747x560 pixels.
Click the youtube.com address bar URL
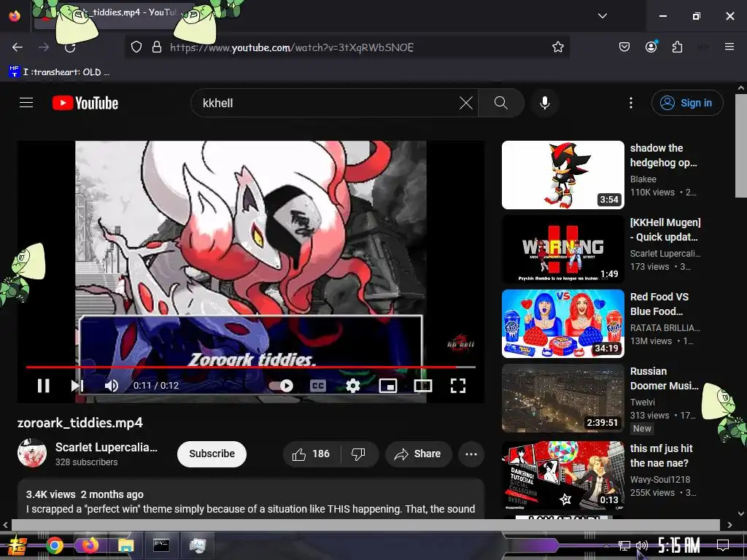point(292,47)
